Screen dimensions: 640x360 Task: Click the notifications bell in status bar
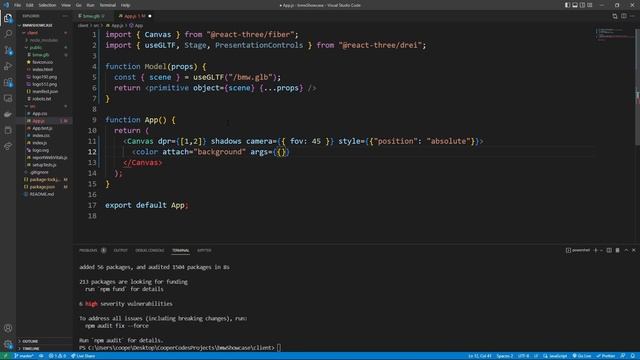[632, 356]
